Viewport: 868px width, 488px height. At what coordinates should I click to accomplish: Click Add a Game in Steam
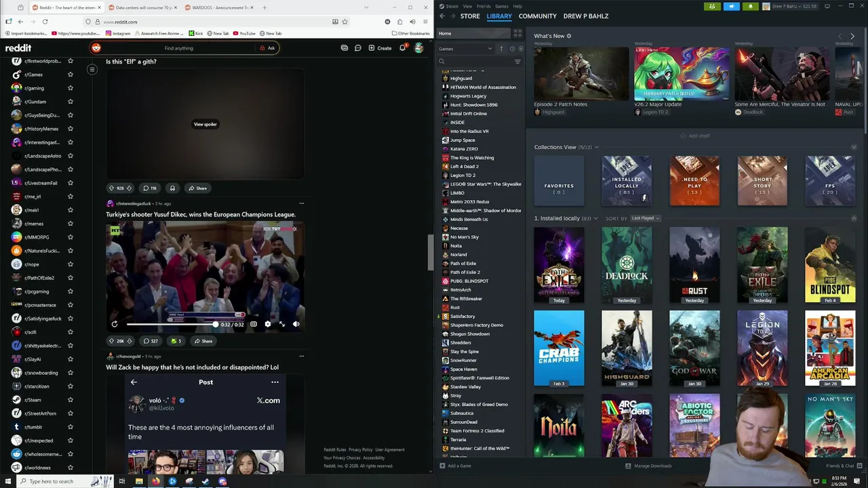point(455,466)
